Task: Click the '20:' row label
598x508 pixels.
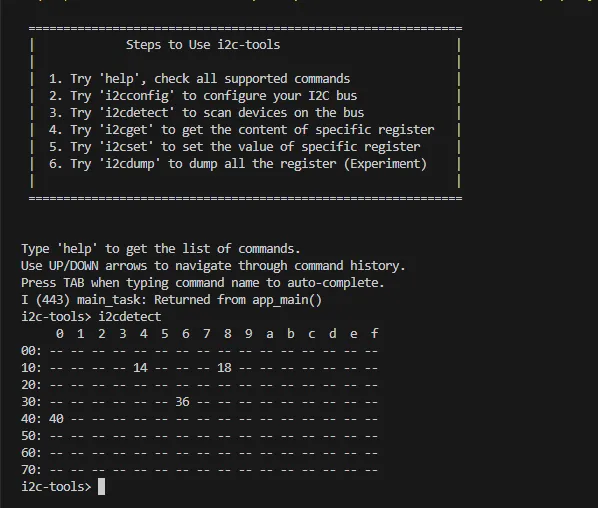Action: click(x=31, y=385)
